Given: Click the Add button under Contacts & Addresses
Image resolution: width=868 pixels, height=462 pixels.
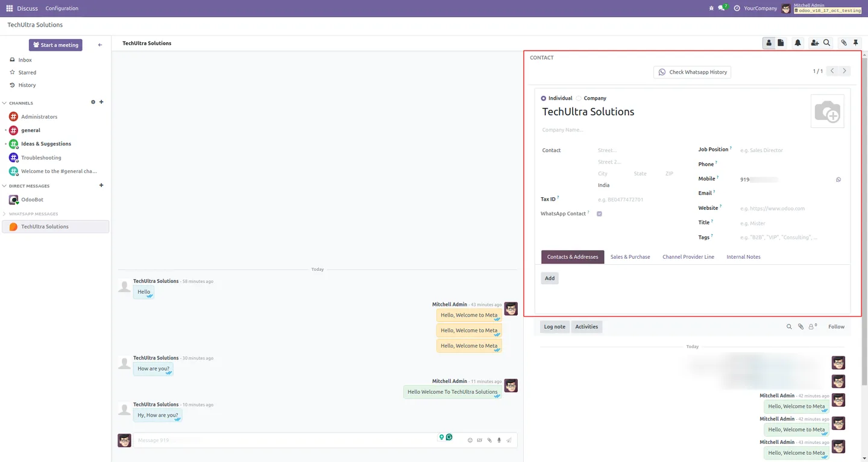Looking at the screenshot, I should click(x=550, y=278).
